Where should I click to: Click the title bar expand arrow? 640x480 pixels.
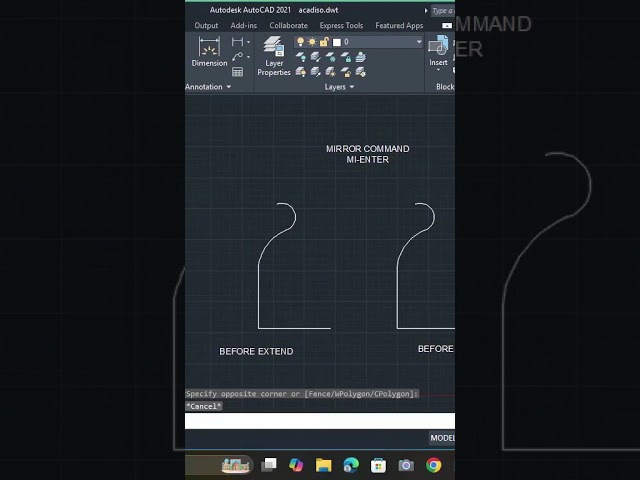coord(426,11)
